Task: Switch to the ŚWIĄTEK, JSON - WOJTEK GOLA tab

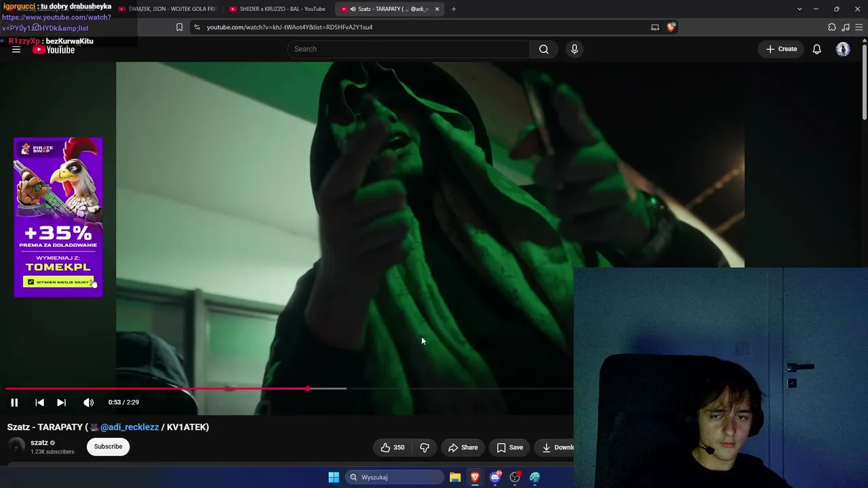Action: pos(167,9)
